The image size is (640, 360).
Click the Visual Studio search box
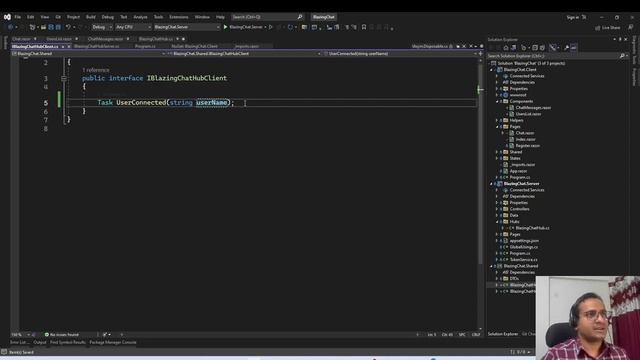click(x=267, y=17)
